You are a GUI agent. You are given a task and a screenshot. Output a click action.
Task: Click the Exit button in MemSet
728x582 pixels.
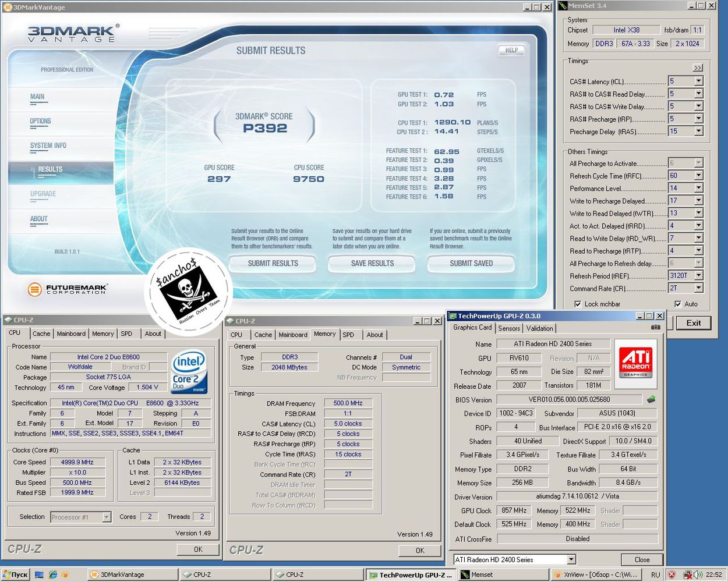pyautogui.click(x=693, y=323)
